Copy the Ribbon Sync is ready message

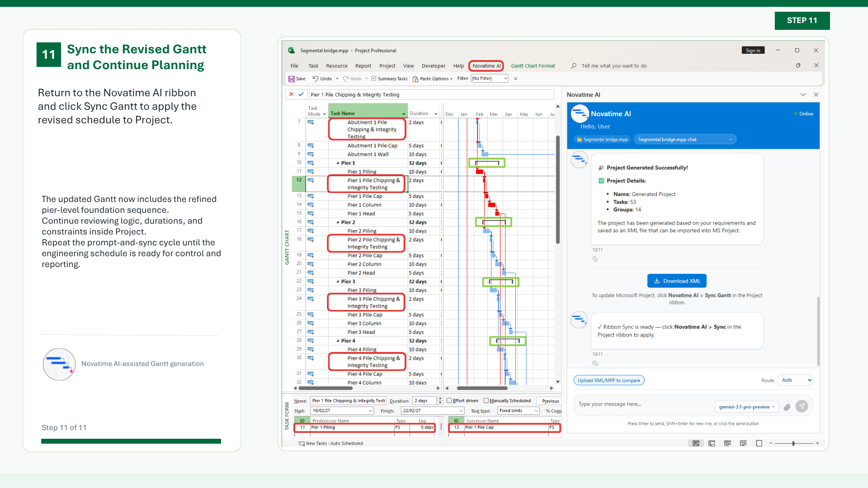595,363
